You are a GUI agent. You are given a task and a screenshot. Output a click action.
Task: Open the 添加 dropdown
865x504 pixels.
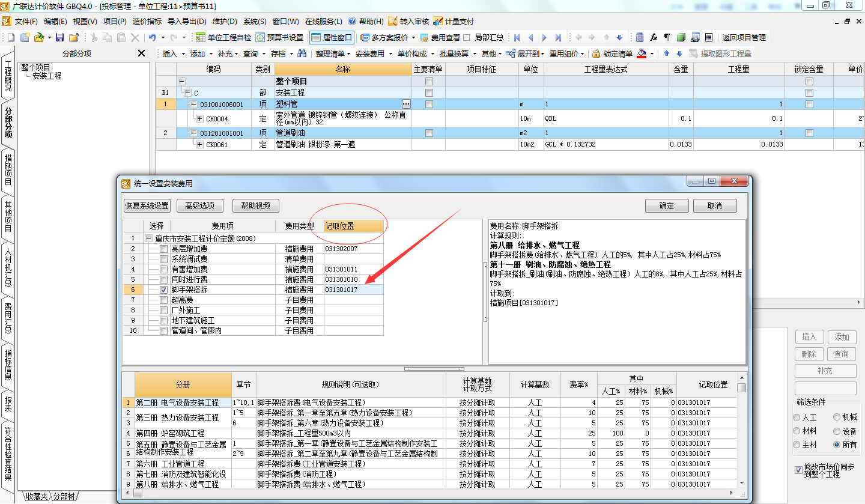pos(201,53)
